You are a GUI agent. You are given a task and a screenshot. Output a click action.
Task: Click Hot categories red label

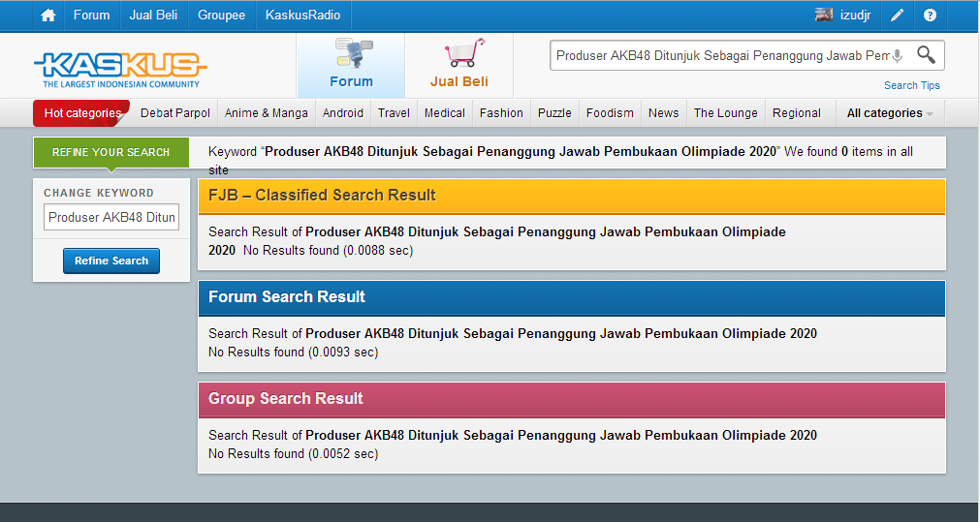pos(81,113)
